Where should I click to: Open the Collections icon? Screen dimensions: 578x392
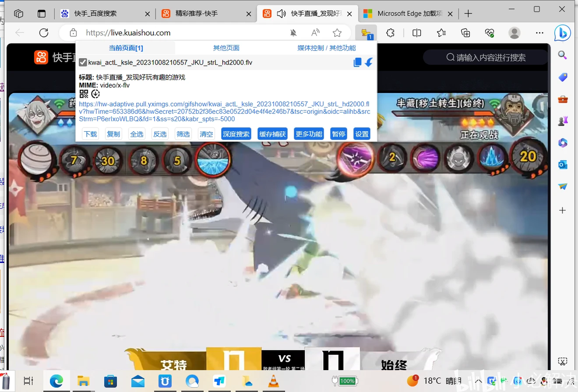tap(466, 33)
